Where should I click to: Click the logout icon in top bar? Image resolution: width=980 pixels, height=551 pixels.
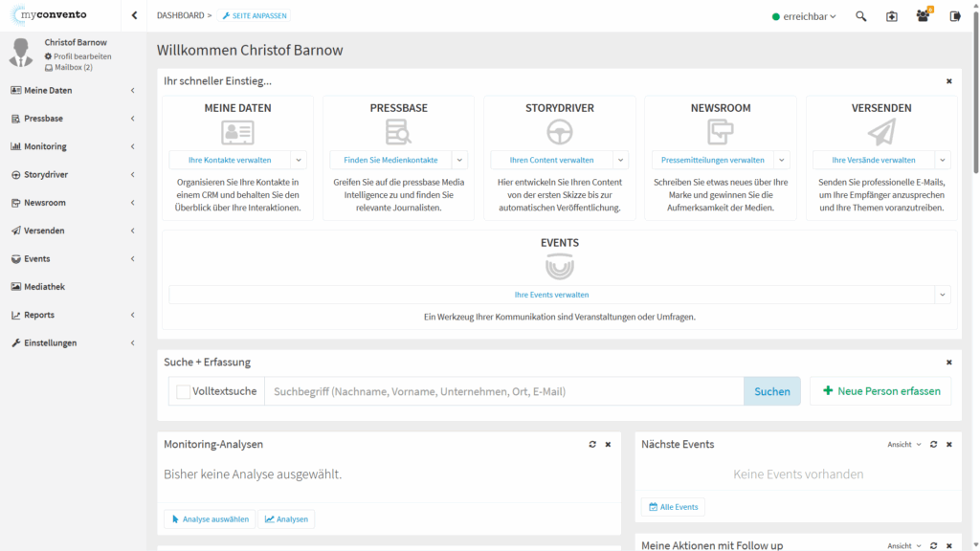(x=954, y=16)
